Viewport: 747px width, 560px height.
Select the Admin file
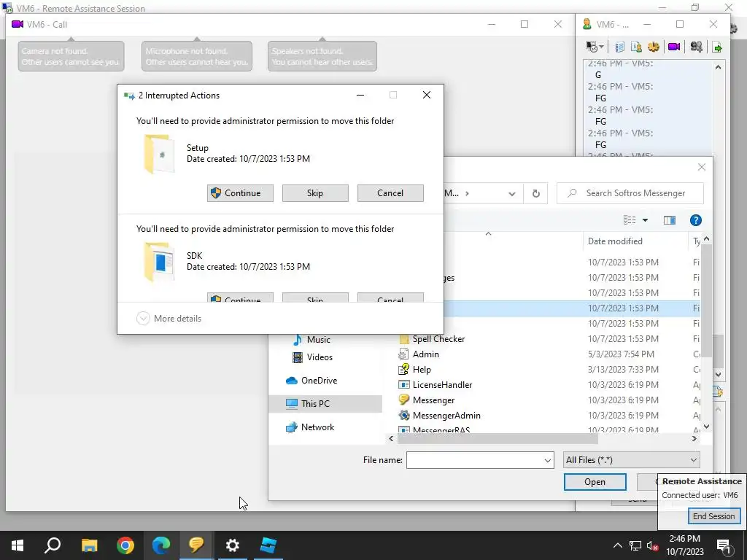coord(419,354)
